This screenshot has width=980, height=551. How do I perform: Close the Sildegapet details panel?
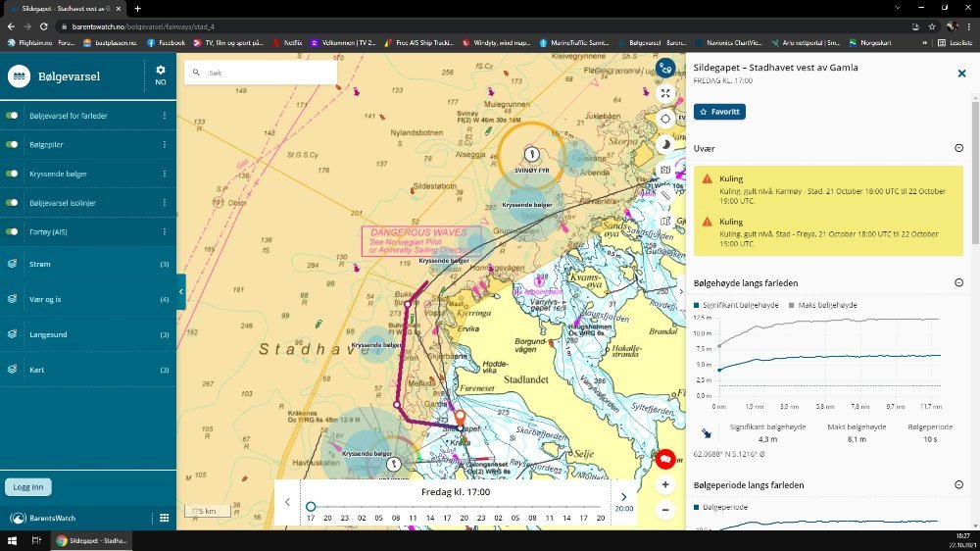click(x=962, y=74)
